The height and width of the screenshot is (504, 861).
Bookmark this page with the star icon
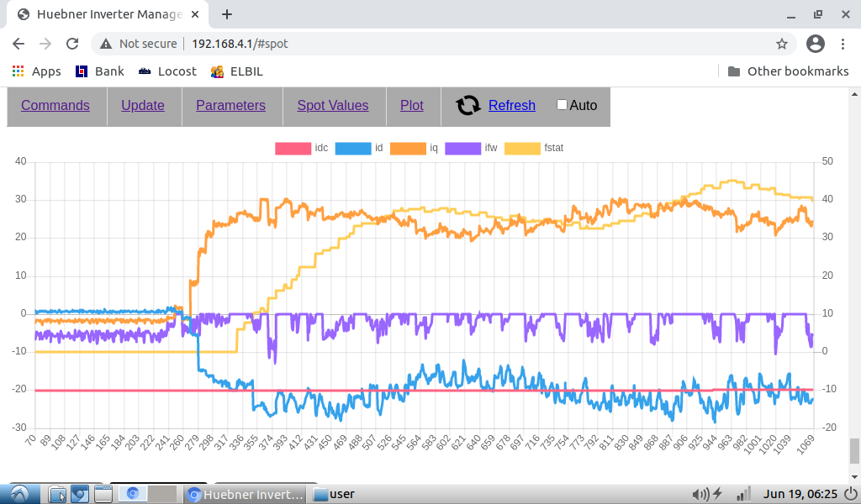pos(781,44)
